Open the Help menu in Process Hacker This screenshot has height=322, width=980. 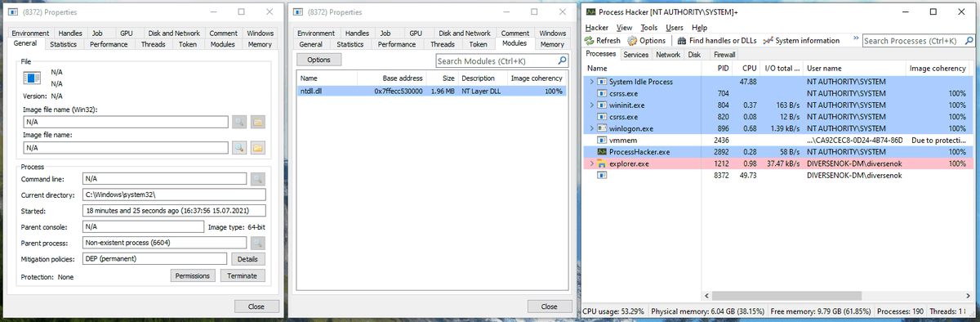[x=700, y=28]
